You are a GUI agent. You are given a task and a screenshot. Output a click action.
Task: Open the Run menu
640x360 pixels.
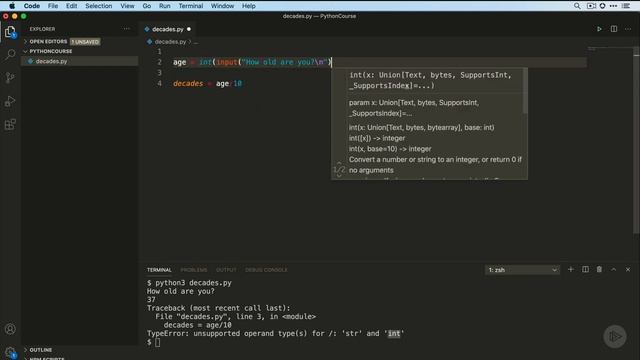pos(164,6)
